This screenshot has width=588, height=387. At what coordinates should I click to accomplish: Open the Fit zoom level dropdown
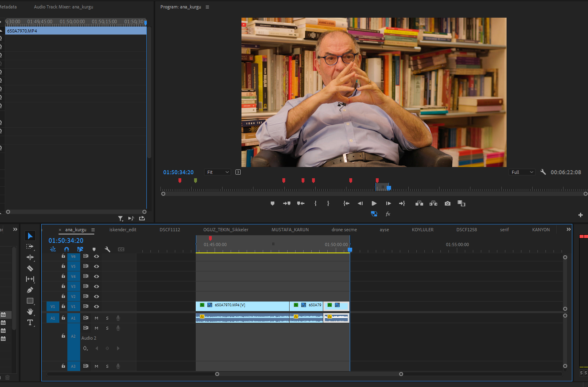pyautogui.click(x=217, y=172)
